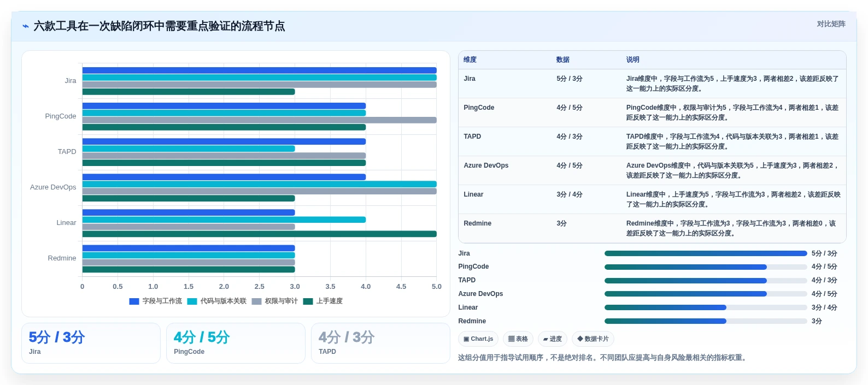Click the 对比矩阵 label
Viewport: 868px width, 385px height.
click(x=831, y=24)
